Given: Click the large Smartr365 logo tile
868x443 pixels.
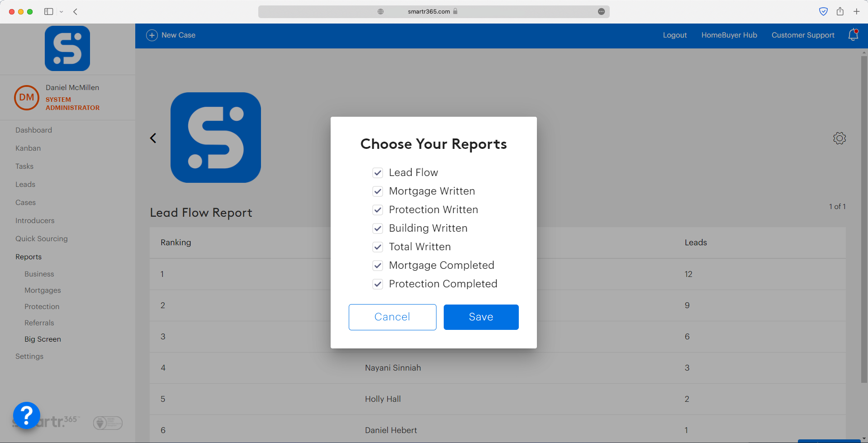Looking at the screenshot, I should coord(216,138).
